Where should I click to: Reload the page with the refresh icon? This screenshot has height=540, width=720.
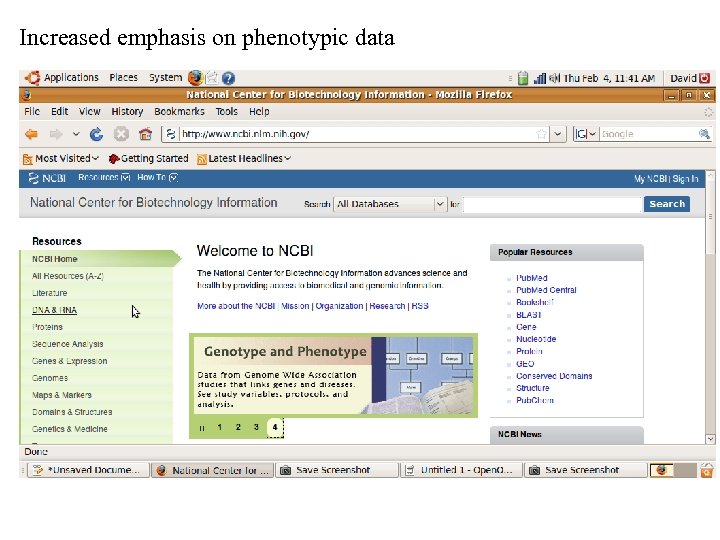coord(96,134)
